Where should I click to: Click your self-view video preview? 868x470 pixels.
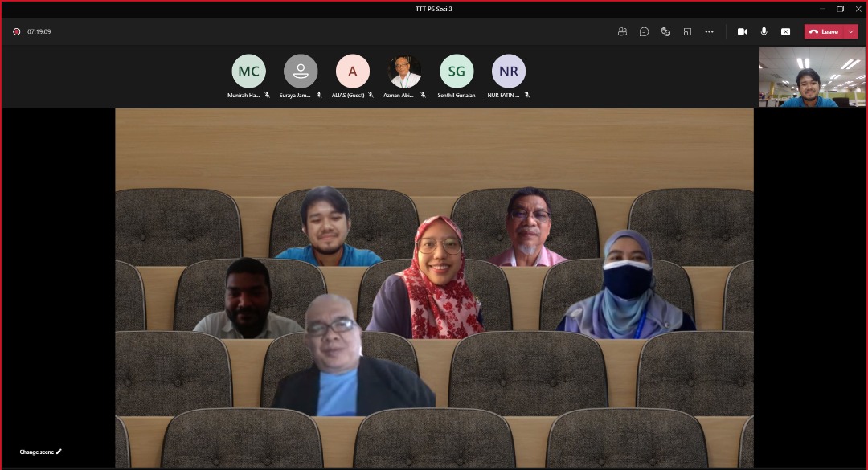pos(811,76)
